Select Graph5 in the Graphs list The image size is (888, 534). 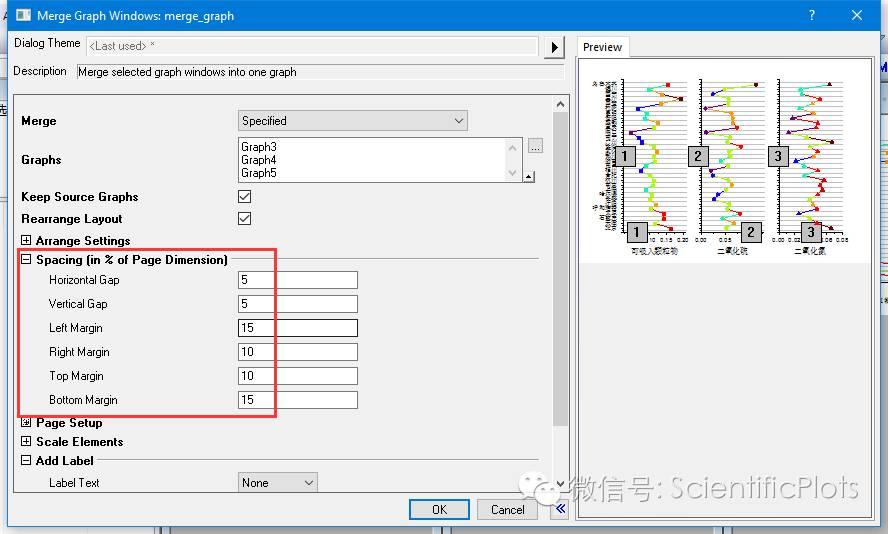[x=259, y=173]
